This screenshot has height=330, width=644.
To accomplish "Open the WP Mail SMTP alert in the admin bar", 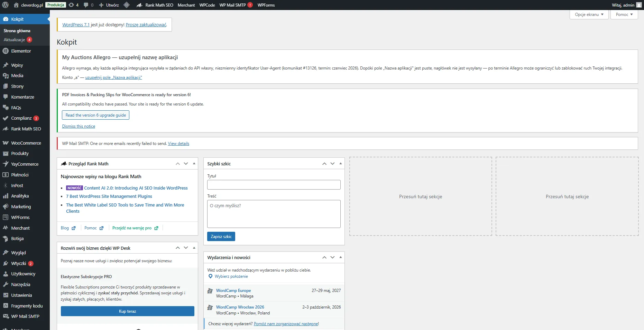I will (x=236, y=5).
